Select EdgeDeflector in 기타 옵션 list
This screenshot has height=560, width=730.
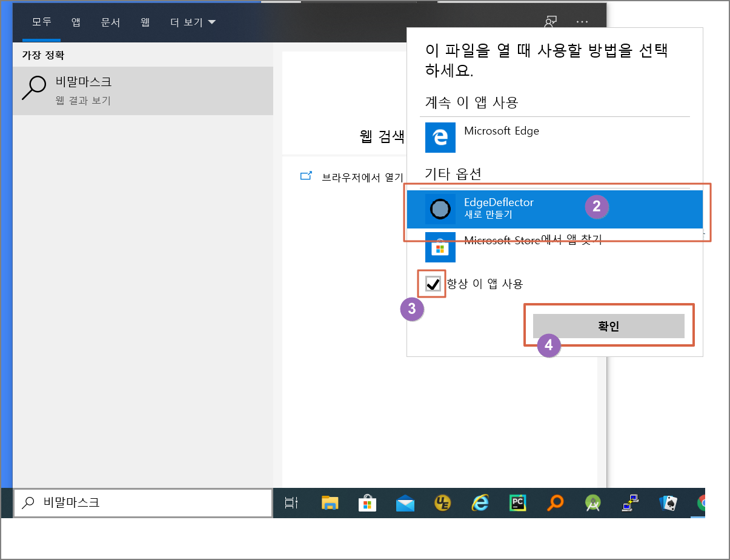pyautogui.click(x=555, y=208)
